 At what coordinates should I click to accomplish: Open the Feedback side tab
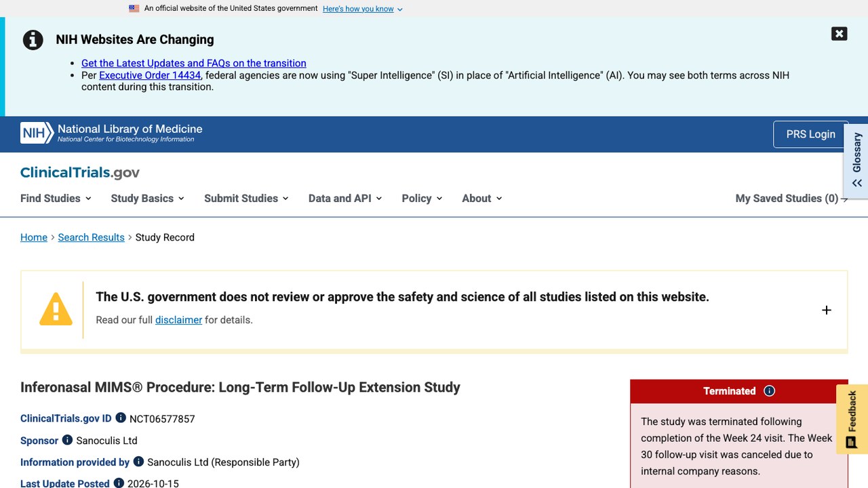pyautogui.click(x=852, y=420)
